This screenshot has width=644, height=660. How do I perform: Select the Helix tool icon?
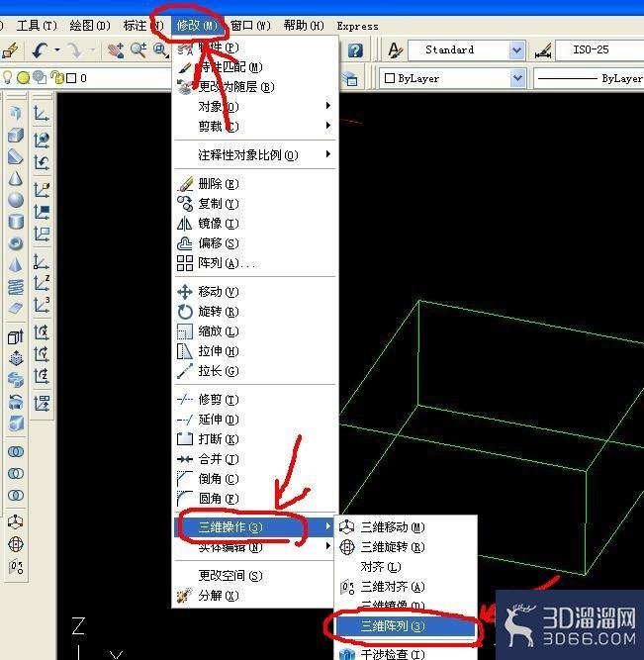16,287
